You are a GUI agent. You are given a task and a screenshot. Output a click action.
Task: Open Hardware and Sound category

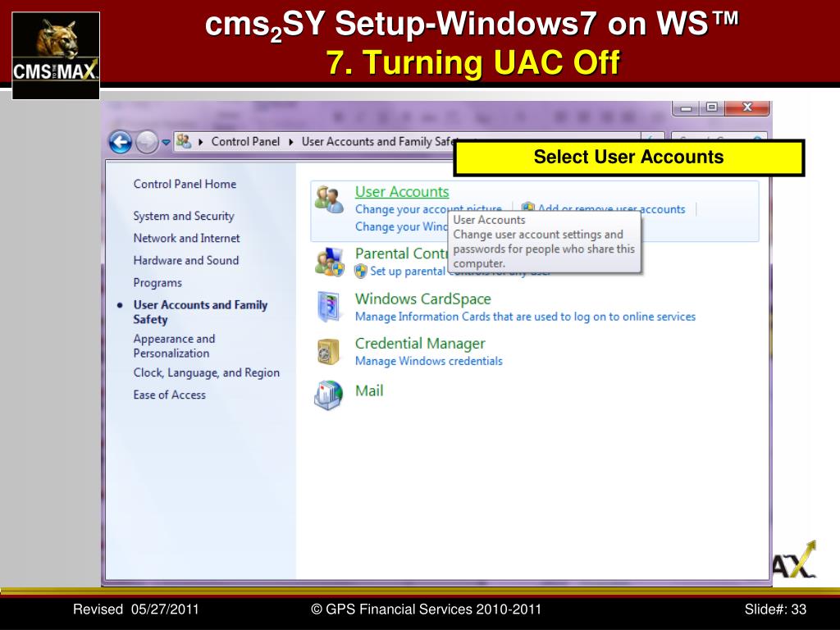pos(186,260)
